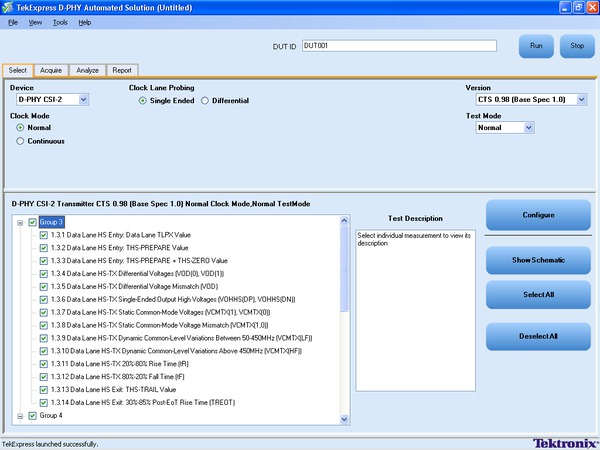The width and height of the screenshot is (600, 450).
Task: Uncheck 1.3.1 Data Lane TLPX Value test
Action: pos(43,235)
